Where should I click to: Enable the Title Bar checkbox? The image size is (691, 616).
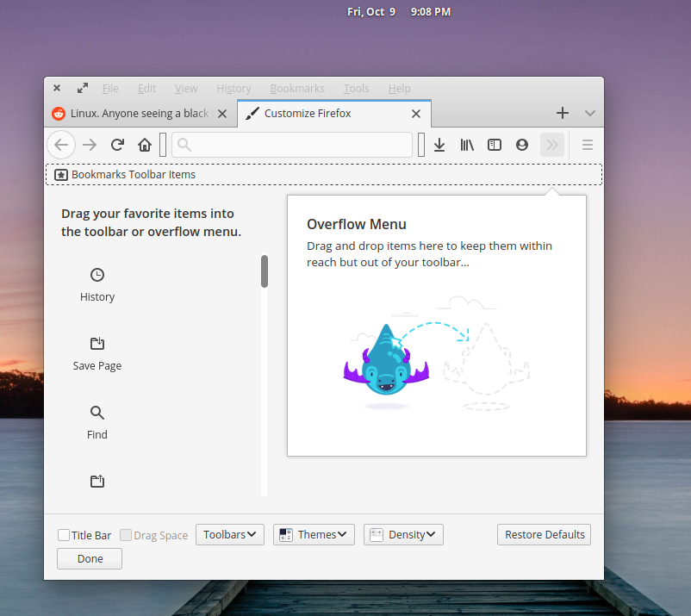click(64, 535)
